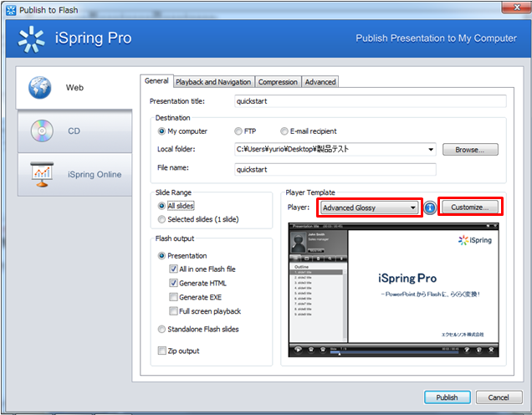Close the Publish to Flash dialog
Viewport: 532px width, 415px height.
click(x=516, y=8)
